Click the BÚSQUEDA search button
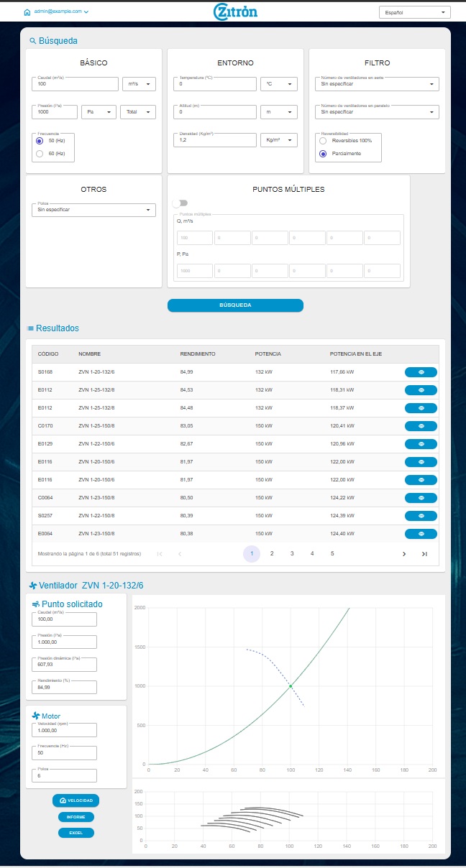This screenshot has width=466, height=868. (235, 305)
